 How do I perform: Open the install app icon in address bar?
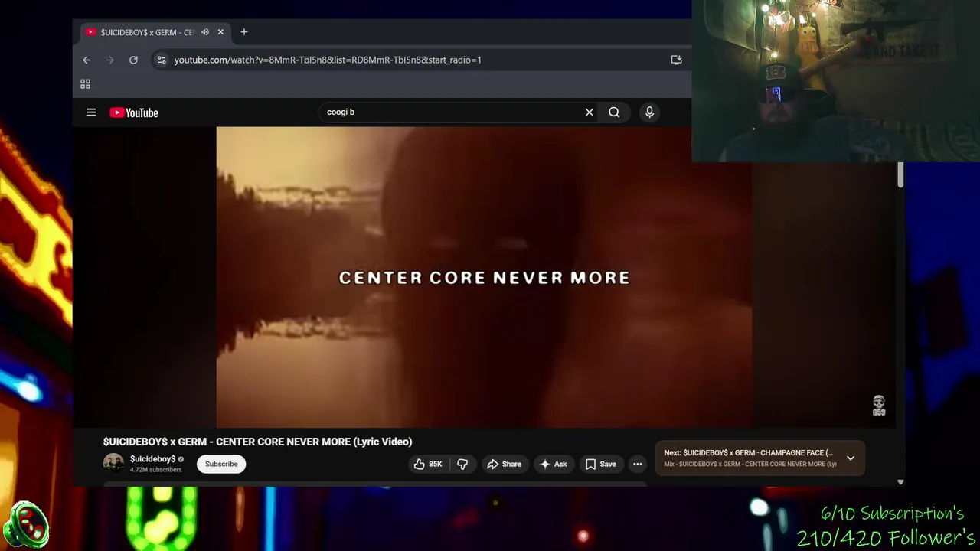point(676,60)
